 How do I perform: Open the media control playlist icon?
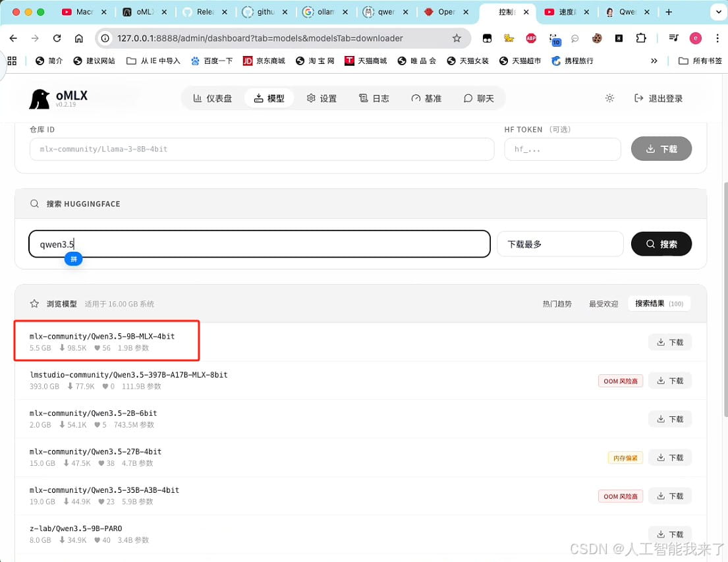(674, 38)
